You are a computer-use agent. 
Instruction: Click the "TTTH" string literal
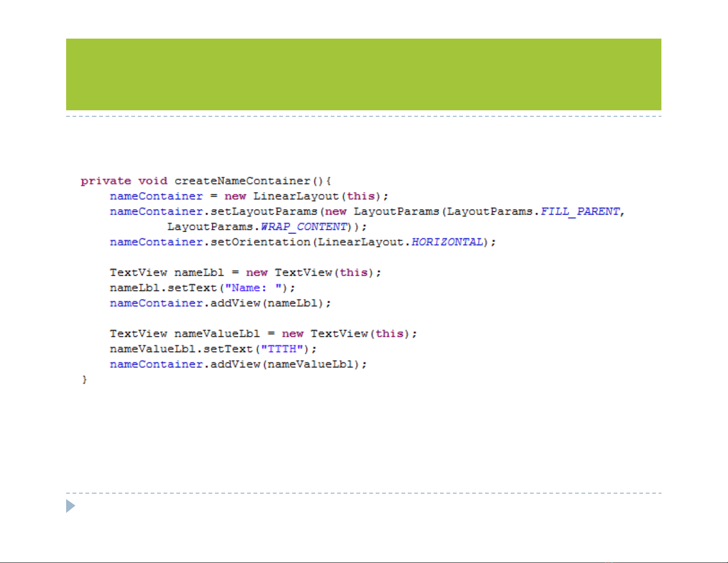tap(282, 349)
